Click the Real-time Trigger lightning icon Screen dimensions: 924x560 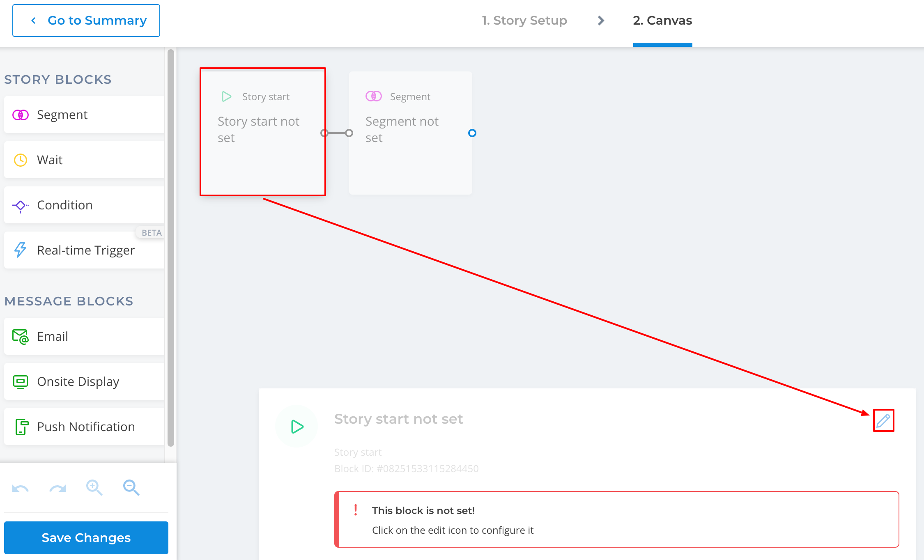(21, 250)
